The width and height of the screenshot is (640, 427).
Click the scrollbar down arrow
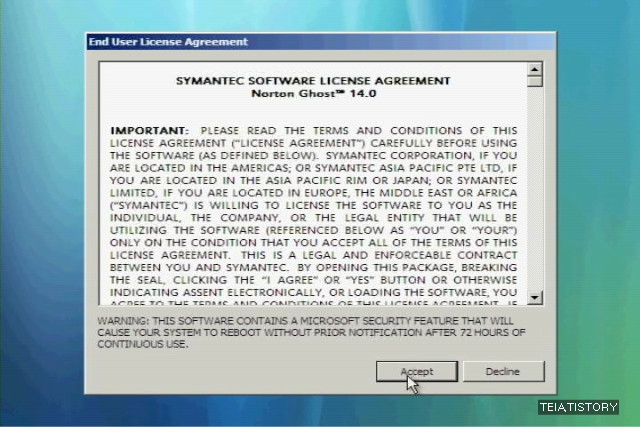click(x=534, y=298)
